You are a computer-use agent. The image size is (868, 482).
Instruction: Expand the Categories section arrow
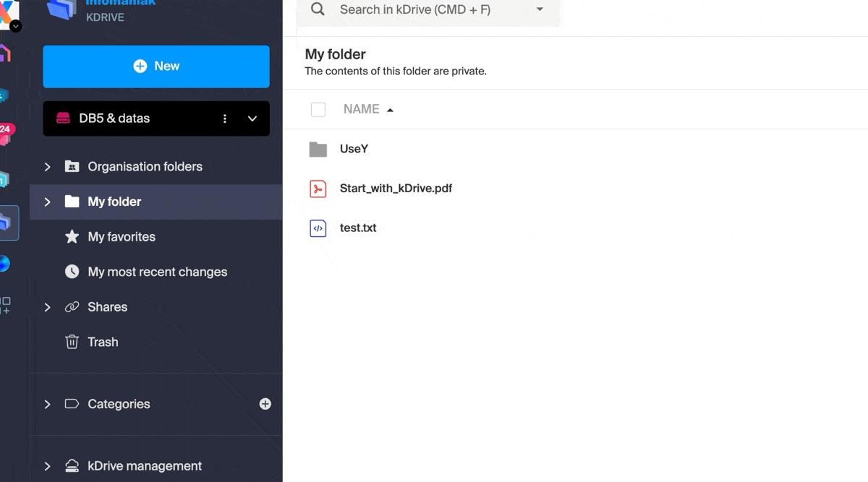pos(48,404)
